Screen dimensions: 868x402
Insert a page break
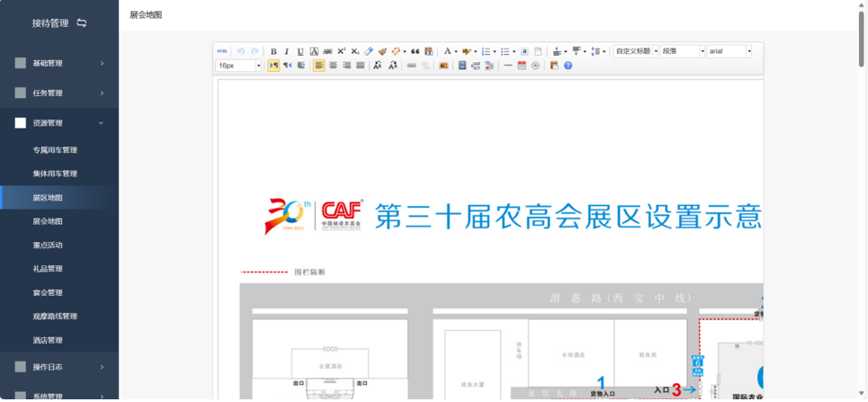point(476,66)
